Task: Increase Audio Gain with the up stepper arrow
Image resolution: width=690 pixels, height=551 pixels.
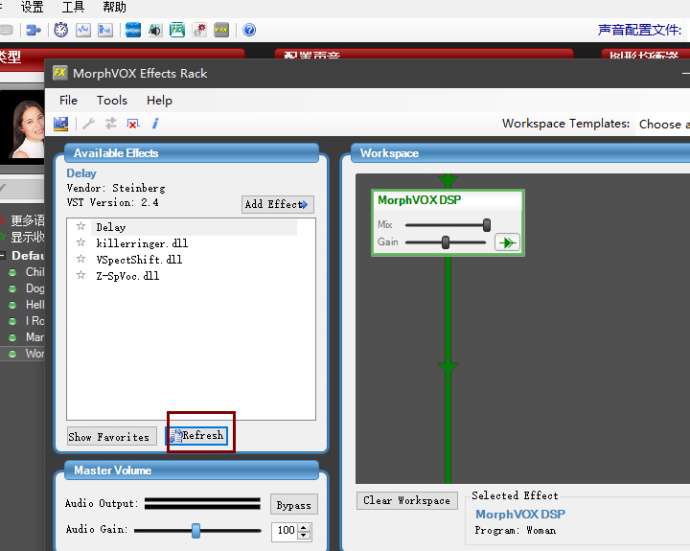Action: (x=304, y=526)
